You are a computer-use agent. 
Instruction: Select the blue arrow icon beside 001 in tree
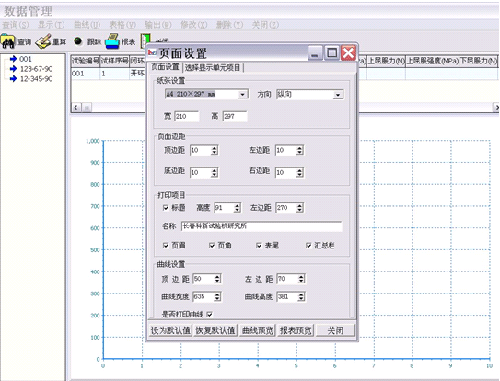(13, 59)
